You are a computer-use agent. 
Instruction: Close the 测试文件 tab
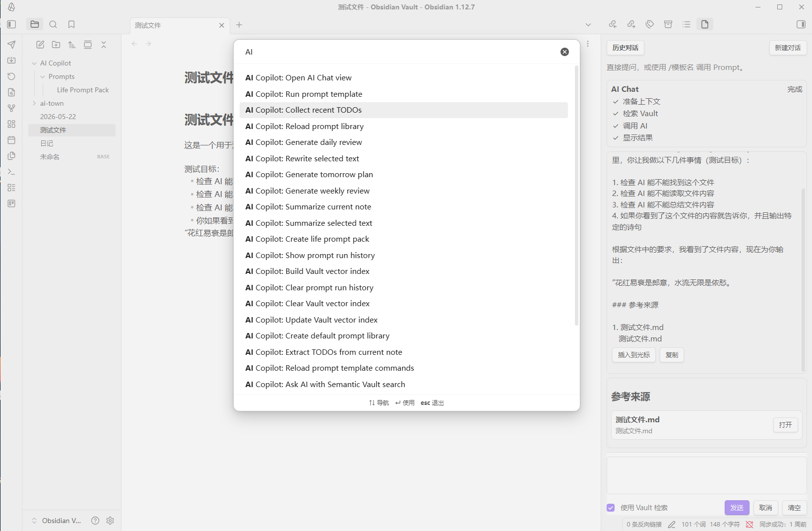click(222, 25)
